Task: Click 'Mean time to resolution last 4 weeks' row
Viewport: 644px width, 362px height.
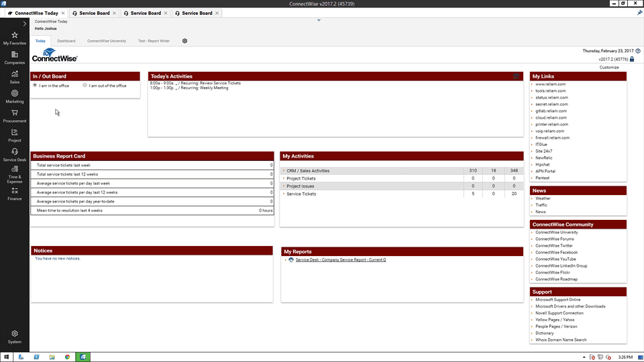Action: click(x=152, y=210)
